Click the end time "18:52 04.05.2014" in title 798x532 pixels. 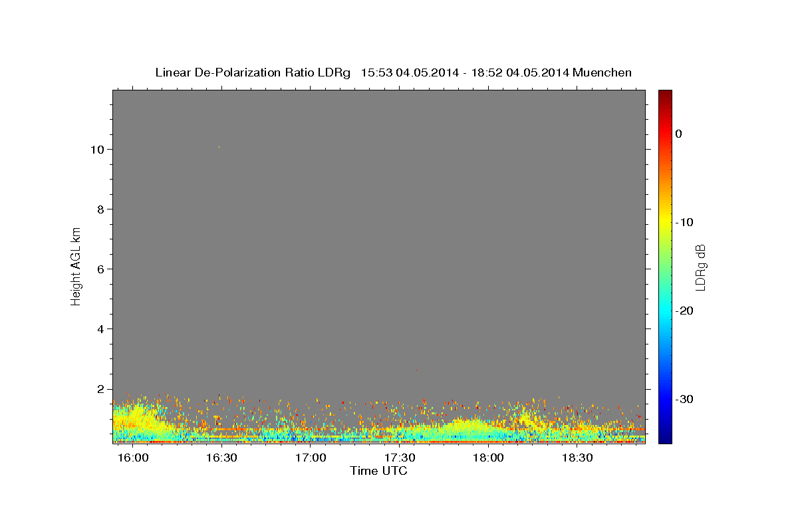pyautogui.click(x=519, y=72)
